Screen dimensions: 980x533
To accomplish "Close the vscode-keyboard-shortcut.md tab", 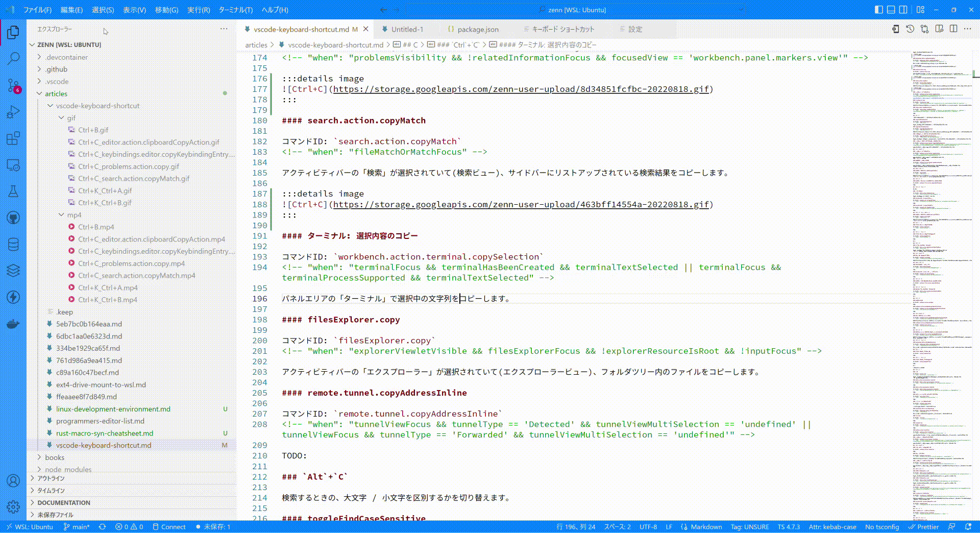I will (x=366, y=29).
